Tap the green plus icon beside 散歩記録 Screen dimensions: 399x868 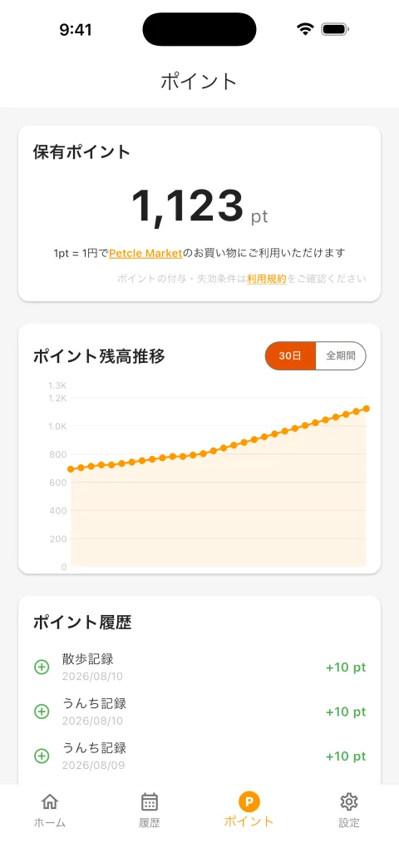[x=42, y=667]
